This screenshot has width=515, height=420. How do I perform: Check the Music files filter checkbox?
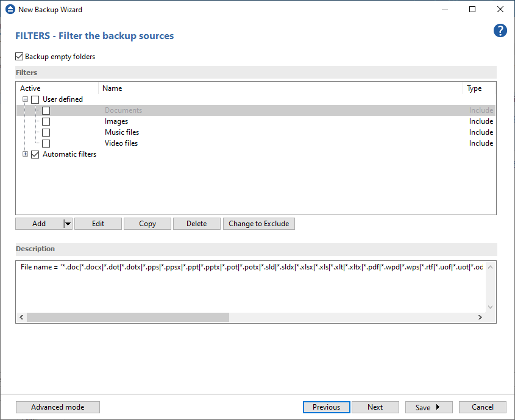[x=46, y=133]
